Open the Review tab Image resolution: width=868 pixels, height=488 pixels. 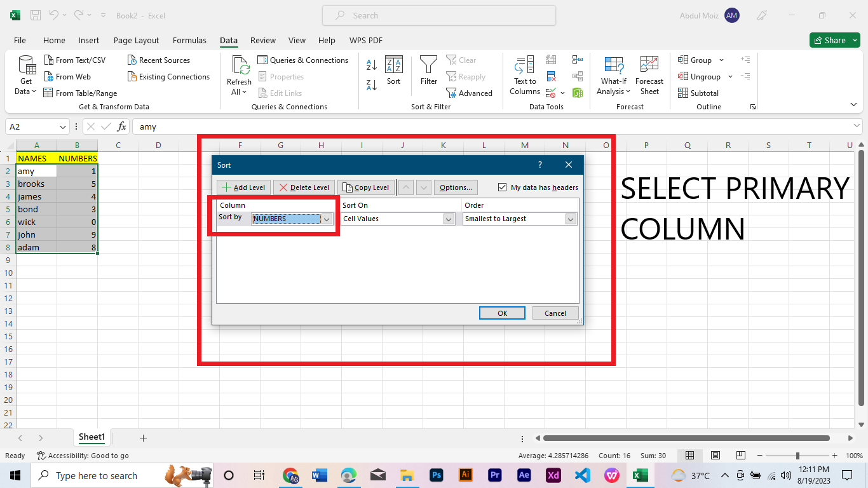tap(262, 40)
